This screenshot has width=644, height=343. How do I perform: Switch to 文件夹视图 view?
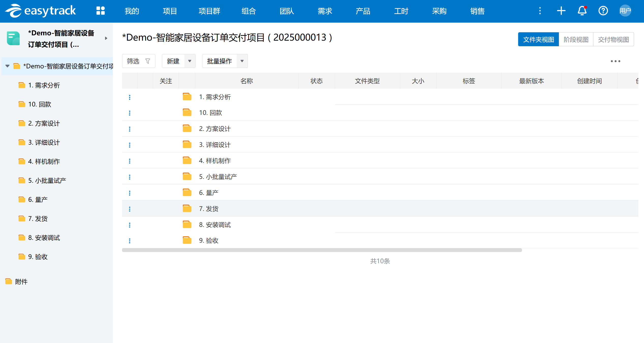[x=538, y=39]
